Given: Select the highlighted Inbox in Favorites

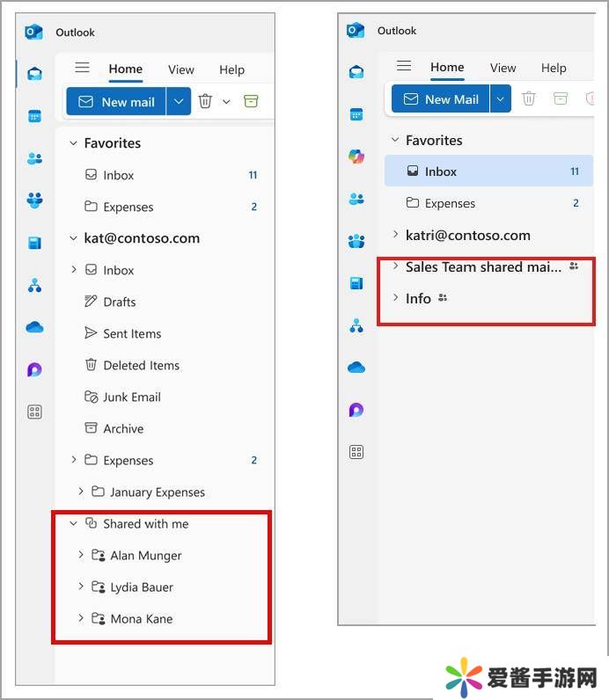Looking at the screenshot, I should pyautogui.click(x=440, y=171).
